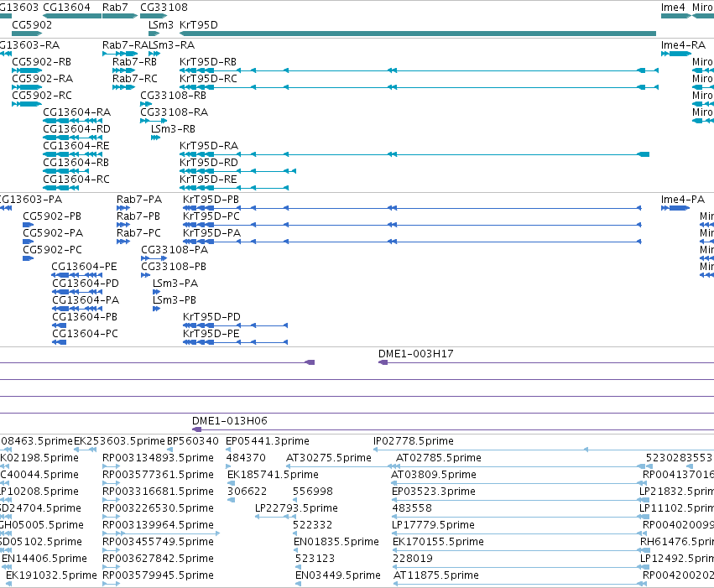Click EST EK185741.5prime
This screenshot has width=714, height=588.
[x=273, y=475]
